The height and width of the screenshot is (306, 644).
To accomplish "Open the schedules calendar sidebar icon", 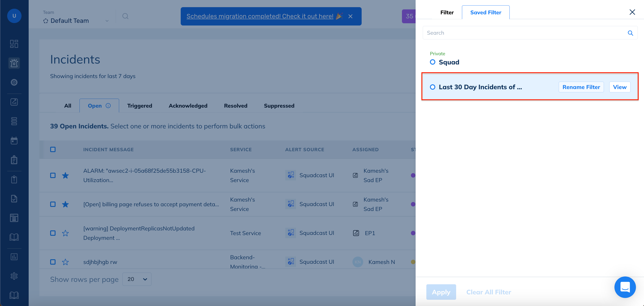I will pos(14,141).
